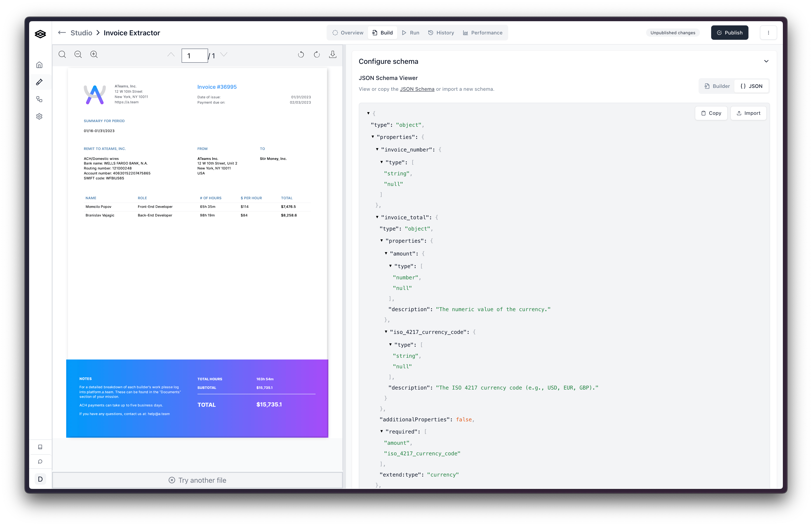Open the History tab
Image resolution: width=812 pixels, height=526 pixels.
coord(441,33)
